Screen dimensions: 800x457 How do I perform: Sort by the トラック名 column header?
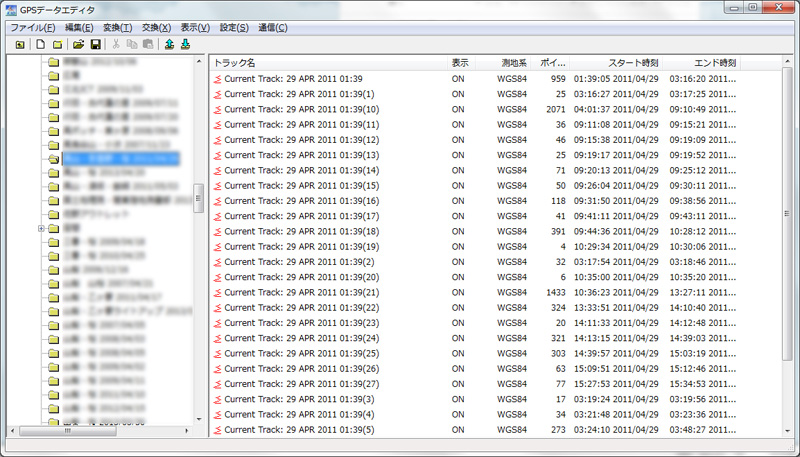click(x=330, y=63)
